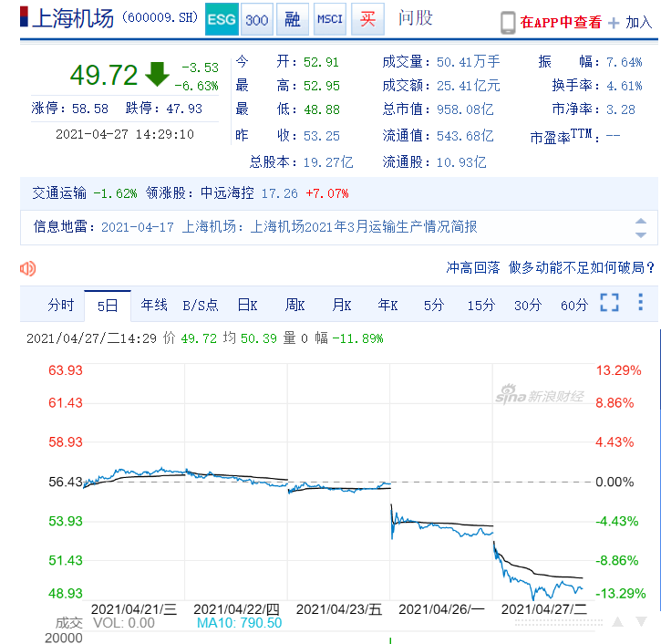Select the 5分 minute chart tab
Image resolution: width=661 pixels, height=644 pixels.
tap(434, 305)
